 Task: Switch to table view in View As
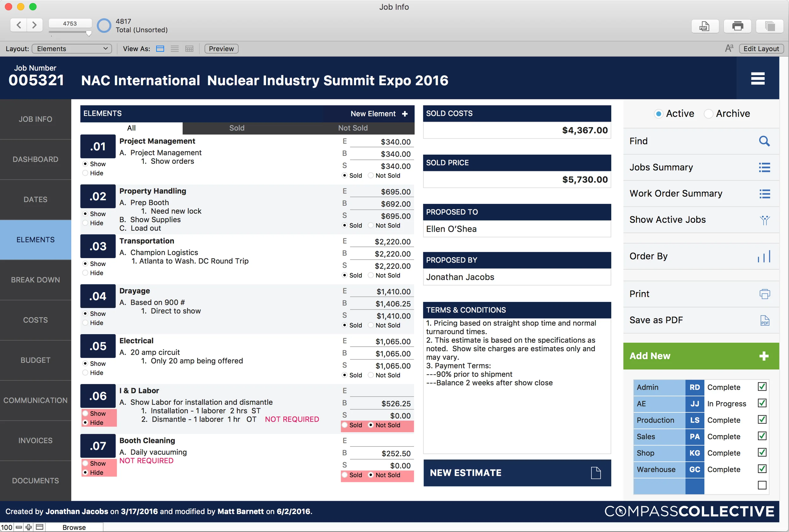[189, 49]
